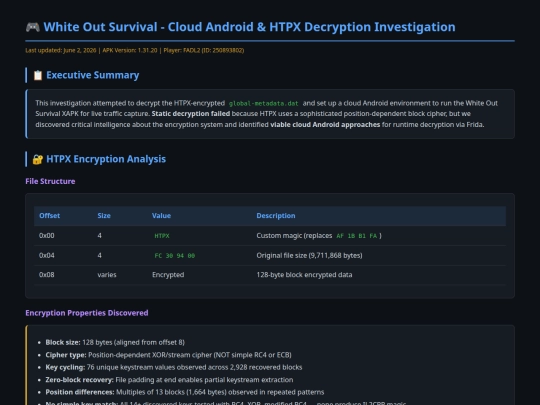Click the 'Position differences:' bullet item
Screen dimensions: 540x405
point(185,392)
